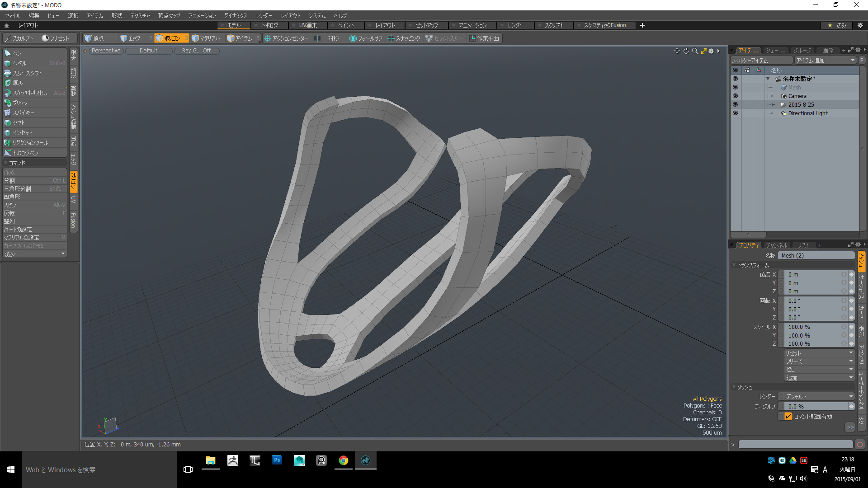The height and width of the screenshot is (488, 868).
Task: Open the 編集 edit menu
Action: click(34, 15)
